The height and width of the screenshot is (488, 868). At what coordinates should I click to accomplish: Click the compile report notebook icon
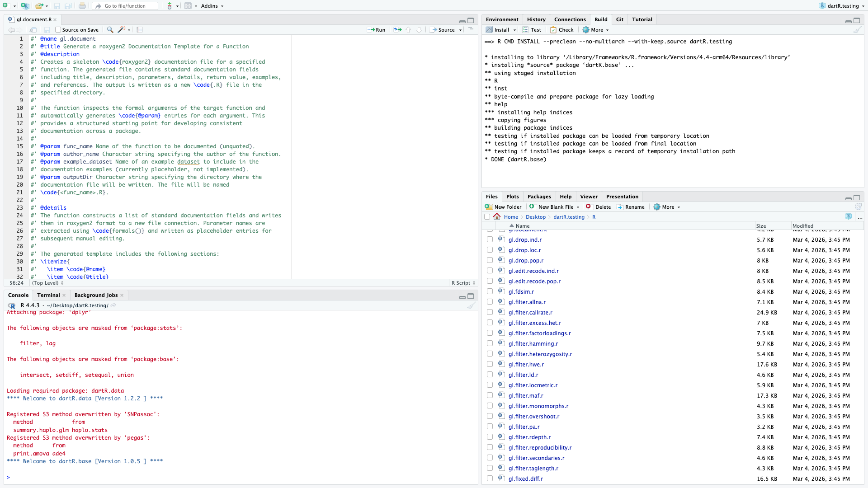click(140, 30)
